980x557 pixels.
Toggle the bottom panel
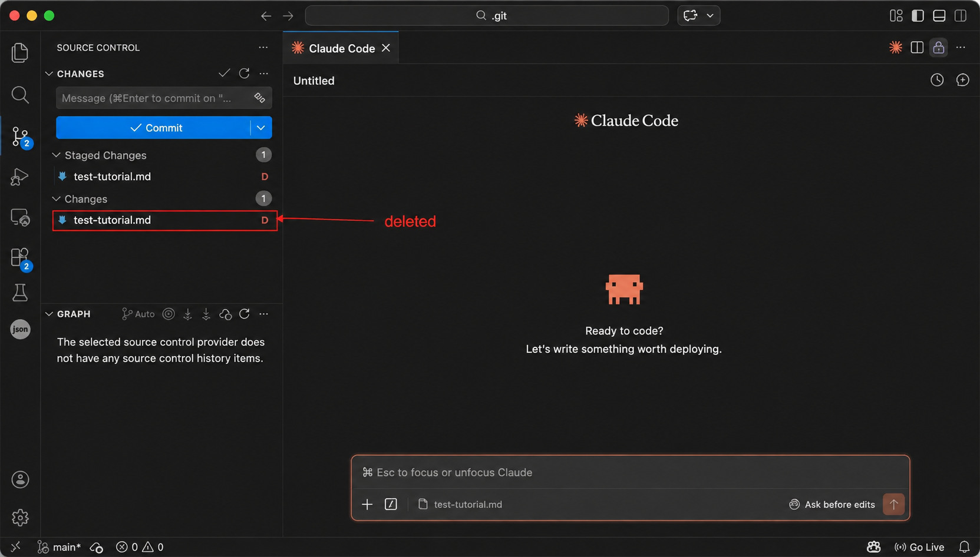pos(939,16)
